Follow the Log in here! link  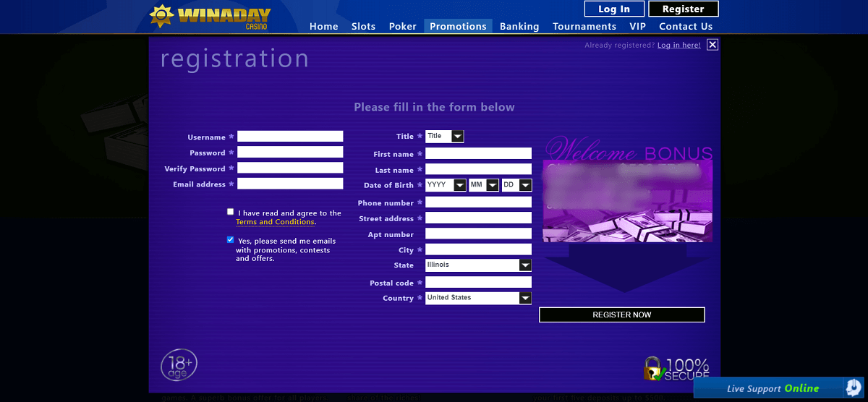pyautogui.click(x=679, y=45)
